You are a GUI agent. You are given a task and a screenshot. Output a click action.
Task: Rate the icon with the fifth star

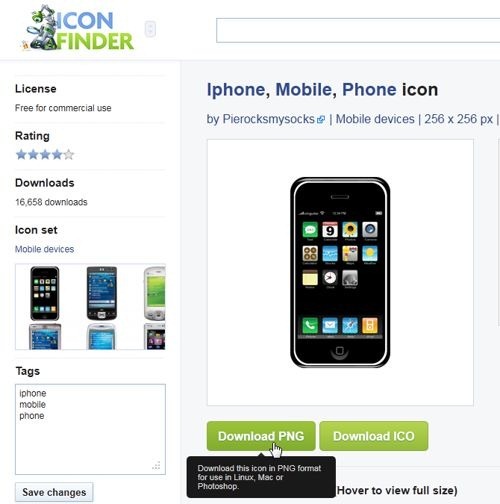[x=69, y=155]
